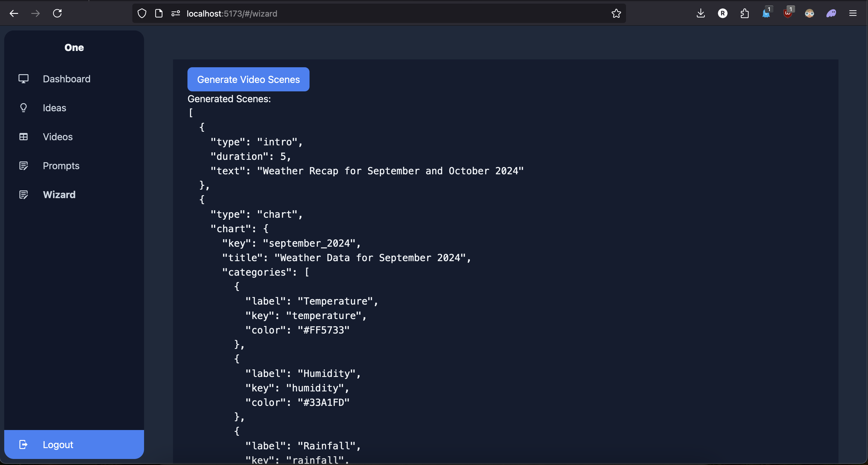Click the Videos table icon
Image resolution: width=868 pixels, height=465 pixels.
click(23, 137)
